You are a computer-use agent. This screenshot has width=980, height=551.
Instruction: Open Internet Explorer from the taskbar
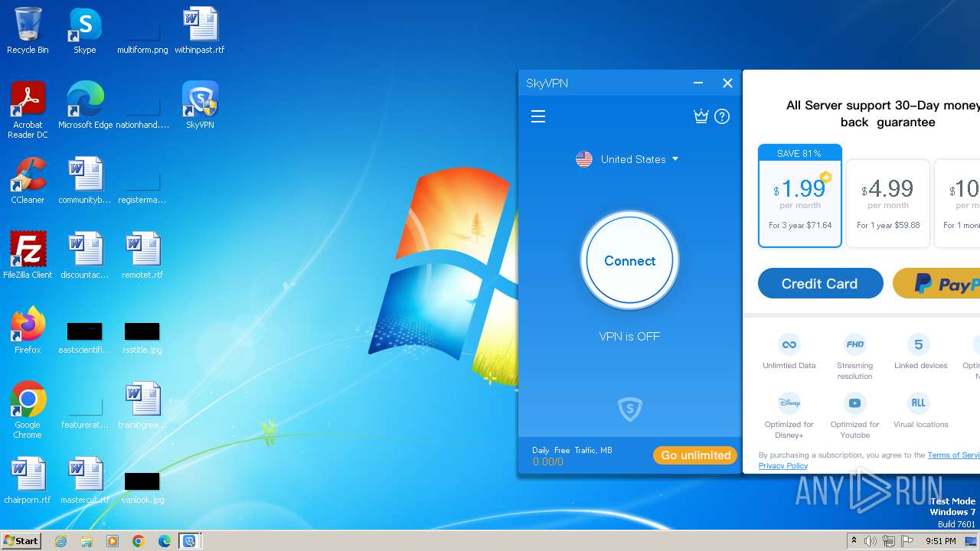point(61,541)
